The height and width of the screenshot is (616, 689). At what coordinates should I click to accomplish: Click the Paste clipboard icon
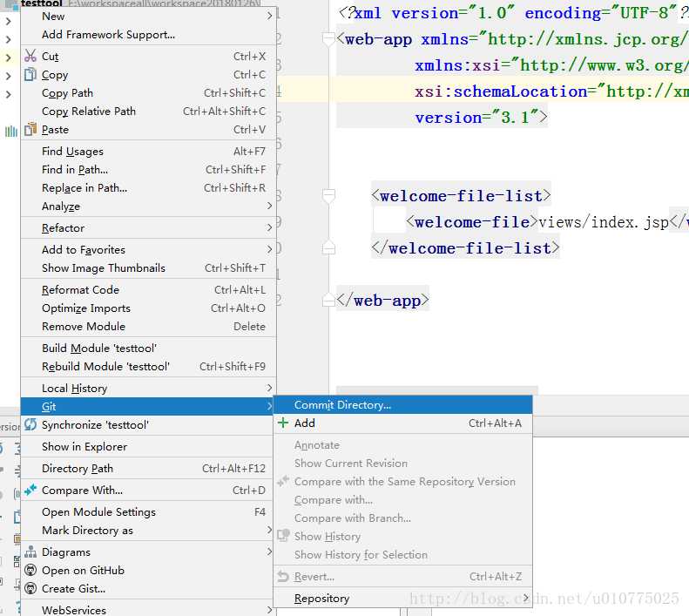pos(30,129)
